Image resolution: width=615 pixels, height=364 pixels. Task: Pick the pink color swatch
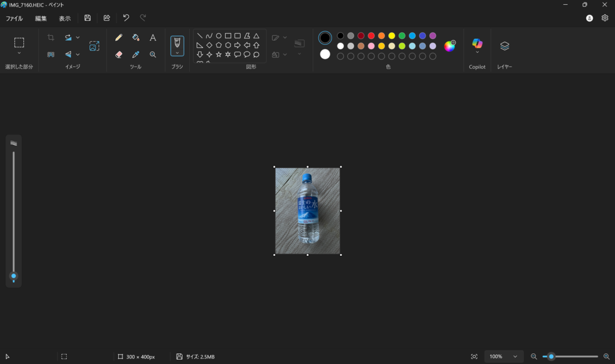click(x=371, y=46)
